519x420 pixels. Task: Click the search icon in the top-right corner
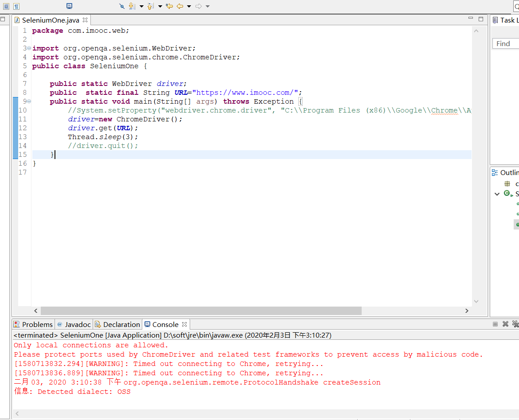(516, 6)
